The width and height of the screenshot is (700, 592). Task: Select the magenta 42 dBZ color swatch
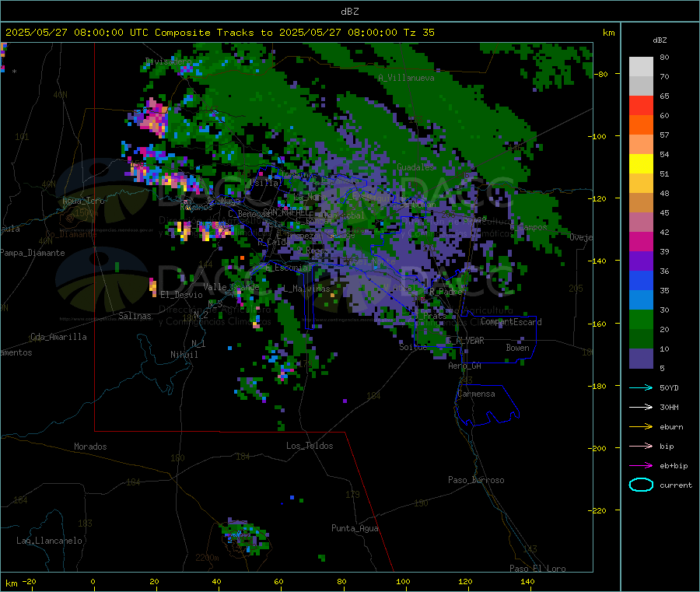click(641, 241)
